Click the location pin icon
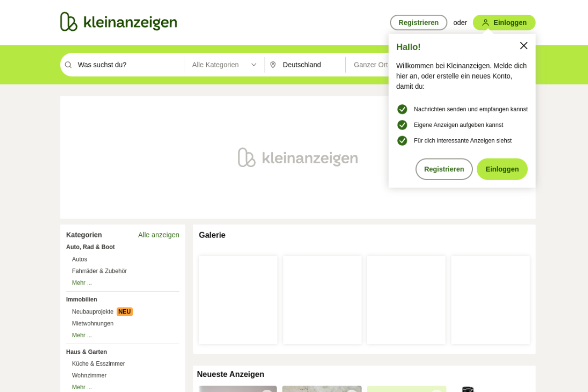The height and width of the screenshot is (392, 588). point(273,65)
